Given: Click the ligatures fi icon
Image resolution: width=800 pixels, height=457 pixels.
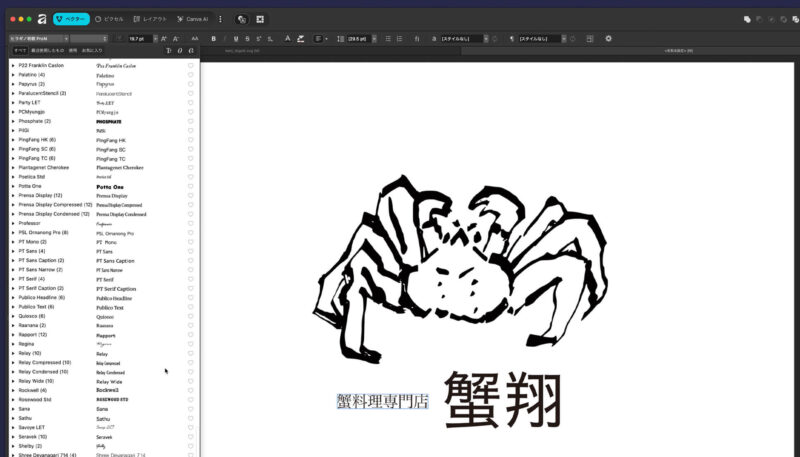Looking at the screenshot, I should point(417,39).
